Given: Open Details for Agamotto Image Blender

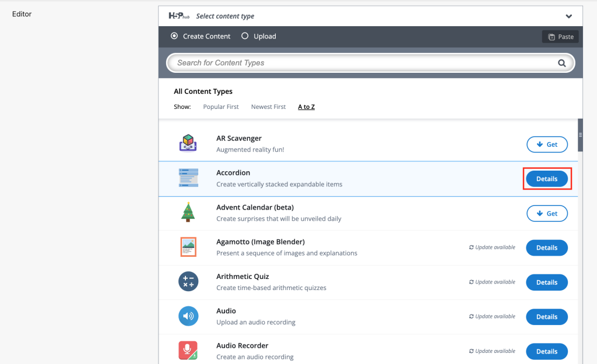Looking at the screenshot, I should pyautogui.click(x=547, y=248).
